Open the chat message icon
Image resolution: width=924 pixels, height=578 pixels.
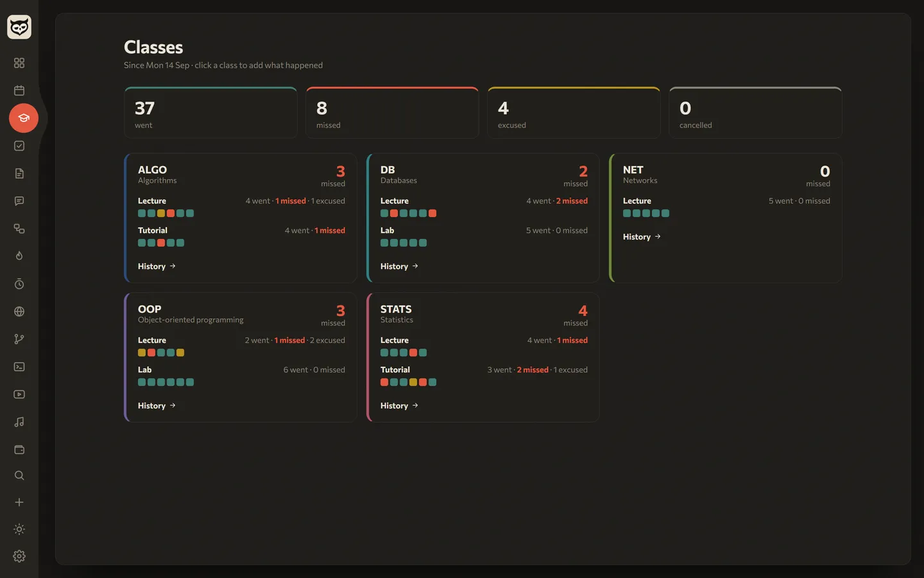19,201
